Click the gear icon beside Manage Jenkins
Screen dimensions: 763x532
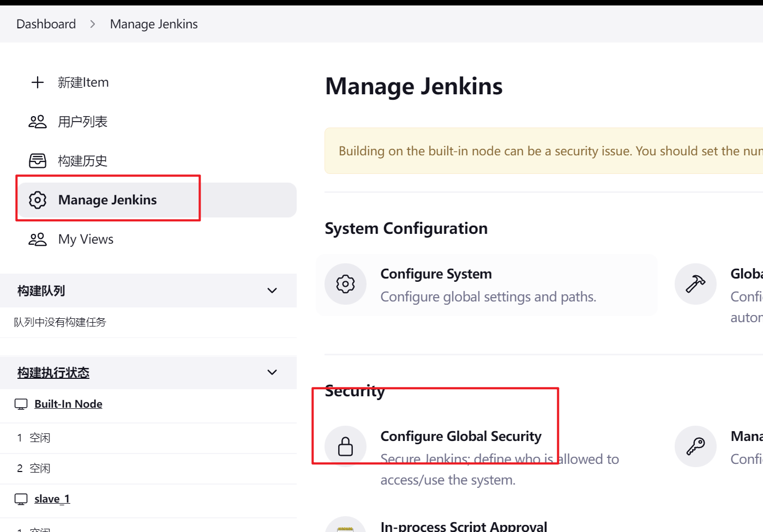(38, 200)
